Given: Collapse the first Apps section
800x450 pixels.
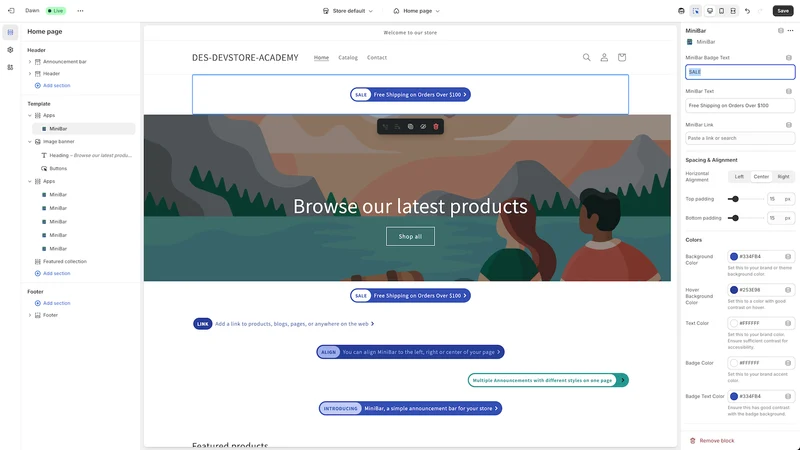Looking at the screenshot, I should [30, 115].
